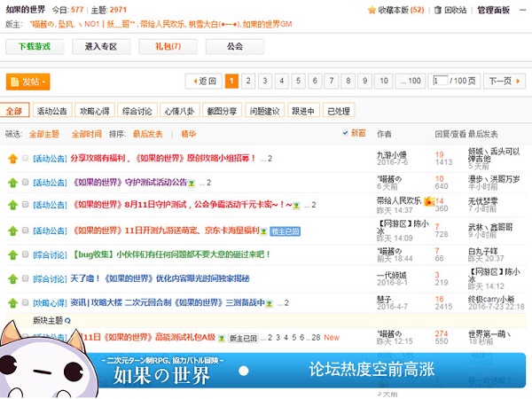Open the 全部时间 time filter dropdown

point(87,134)
